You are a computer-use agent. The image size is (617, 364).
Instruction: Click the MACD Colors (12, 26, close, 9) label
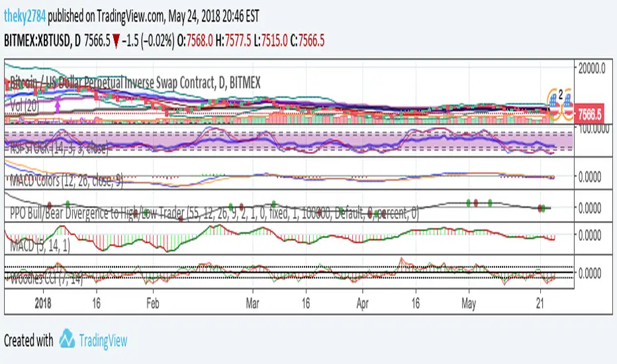(66, 181)
